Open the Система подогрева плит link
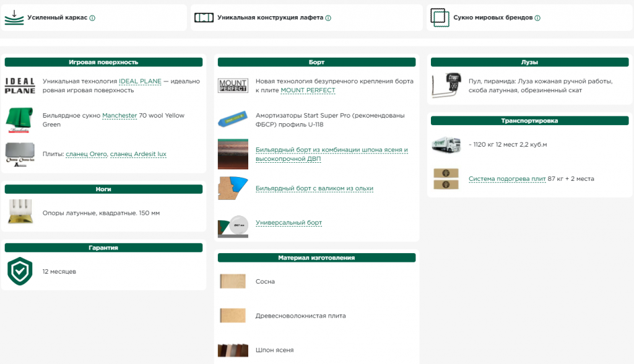Screen dimensions: 634x364 click(507, 179)
